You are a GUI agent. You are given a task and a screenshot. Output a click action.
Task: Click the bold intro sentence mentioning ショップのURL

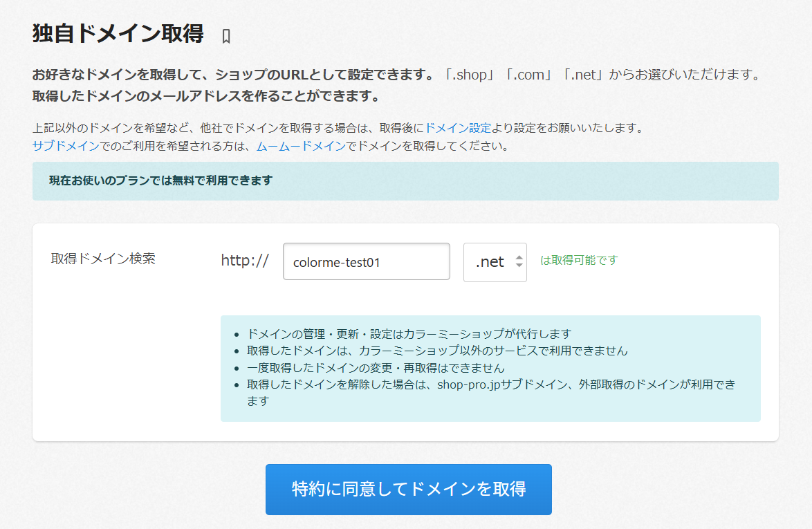click(x=232, y=75)
